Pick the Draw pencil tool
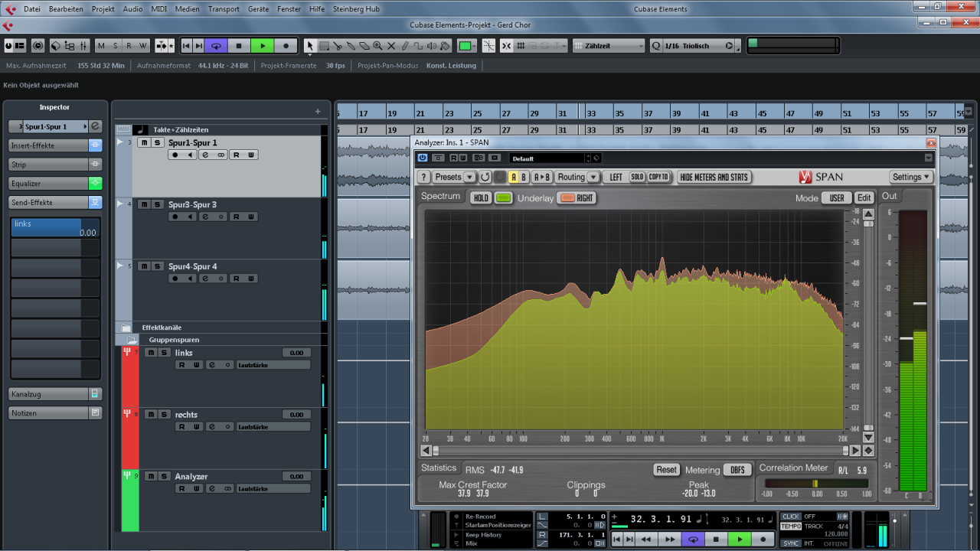 [405, 46]
